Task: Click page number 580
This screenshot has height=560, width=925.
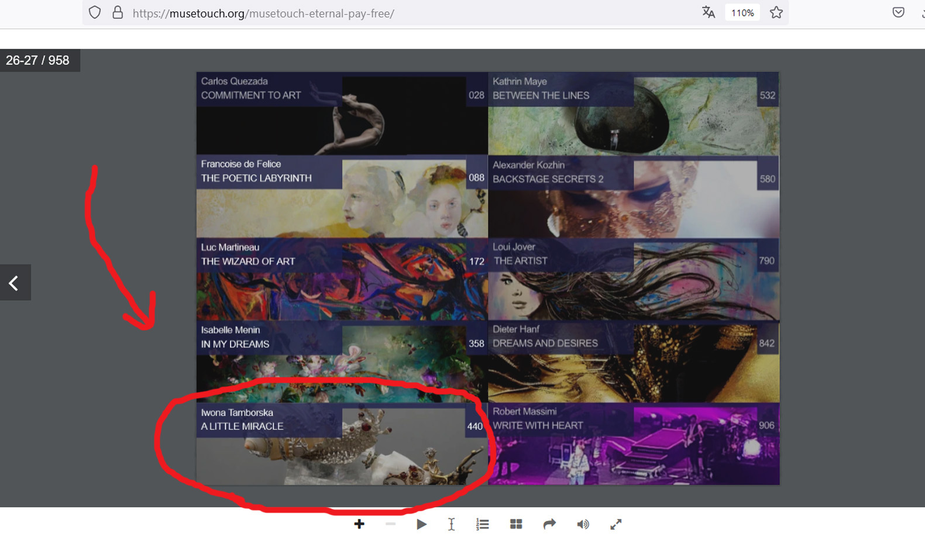Action: point(767,179)
